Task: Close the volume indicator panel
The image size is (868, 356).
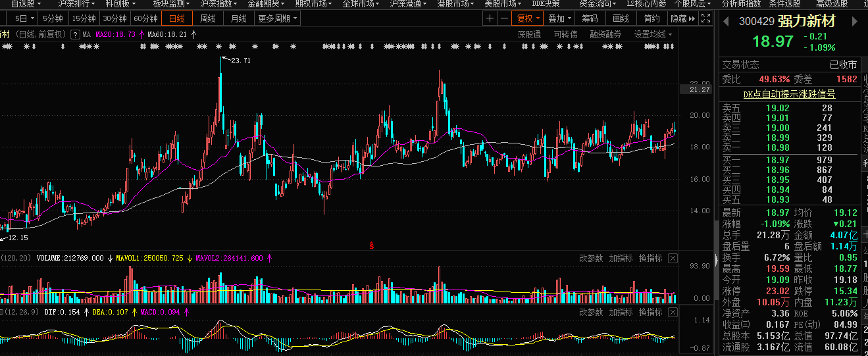Action: (673, 259)
